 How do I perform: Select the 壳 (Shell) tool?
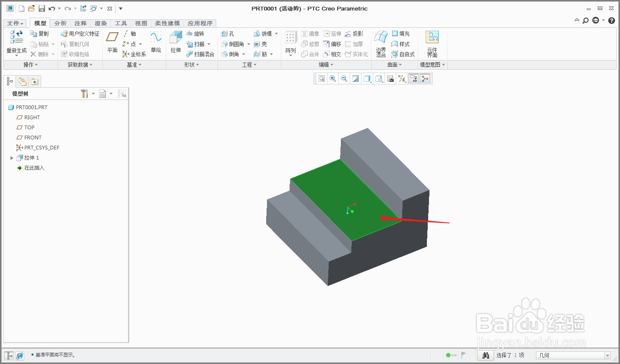260,44
